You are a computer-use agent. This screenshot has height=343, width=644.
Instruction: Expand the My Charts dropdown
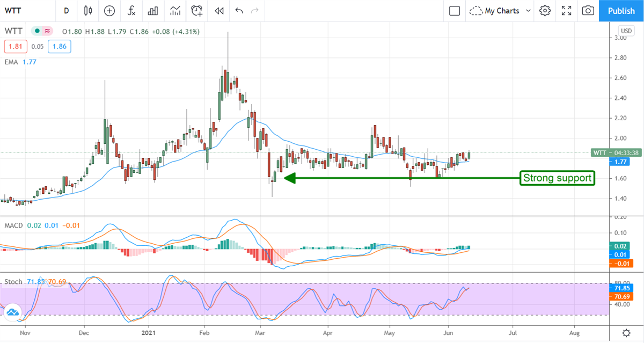pos(500,11)
